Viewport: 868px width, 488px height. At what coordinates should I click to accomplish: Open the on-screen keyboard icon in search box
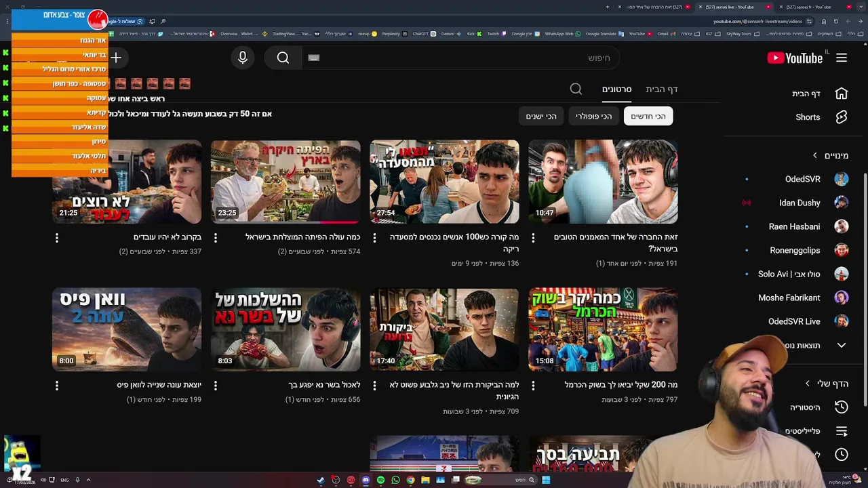[313, 58]
